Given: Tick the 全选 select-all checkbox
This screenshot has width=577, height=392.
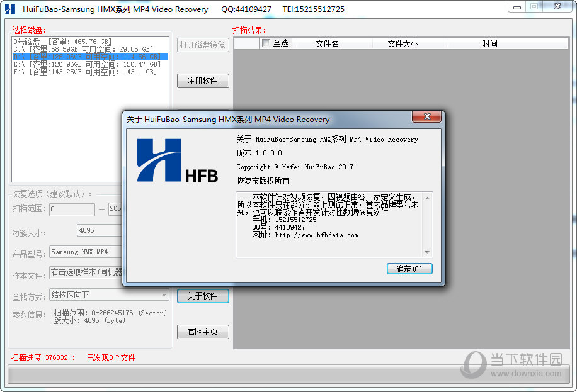Looking at the screenshot, I should coord(266,43).
